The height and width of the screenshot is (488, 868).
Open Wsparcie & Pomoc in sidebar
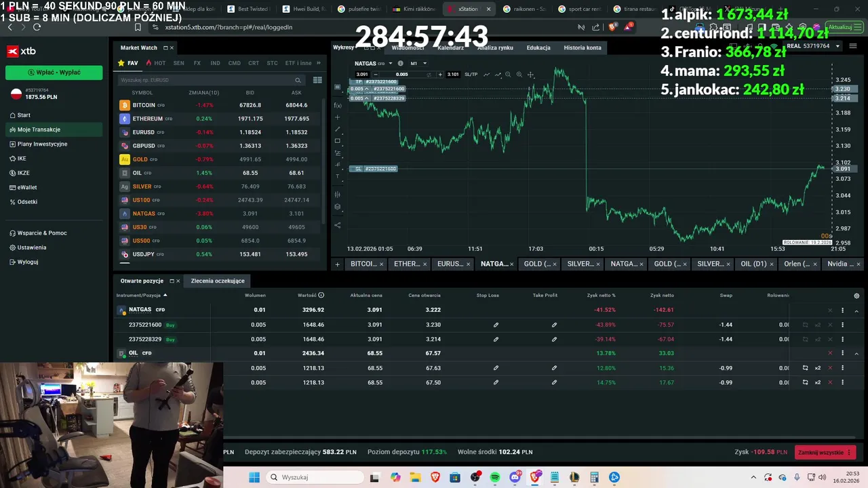(x=41, y=233)
